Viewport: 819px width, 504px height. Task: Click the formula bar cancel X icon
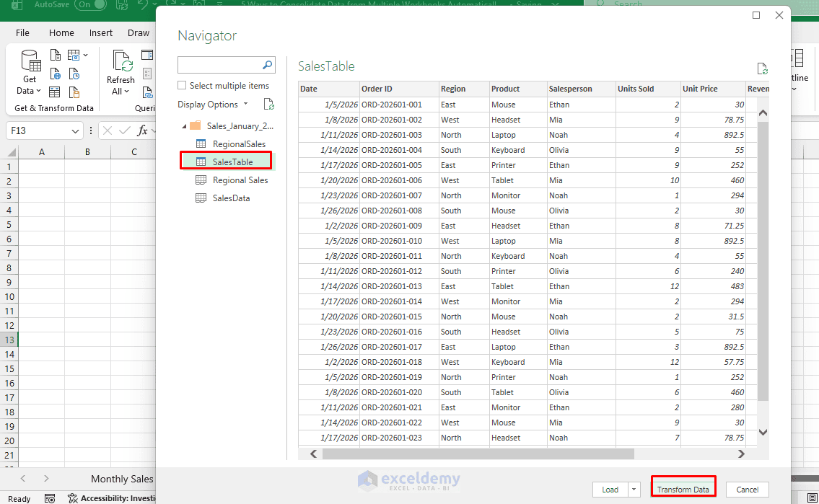[108, 131]
